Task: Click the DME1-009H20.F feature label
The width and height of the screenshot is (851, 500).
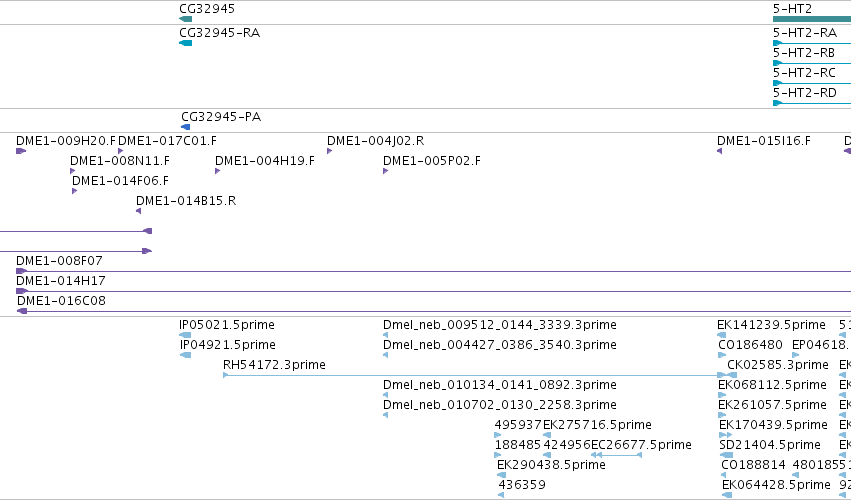Action: tap(66, 141)
